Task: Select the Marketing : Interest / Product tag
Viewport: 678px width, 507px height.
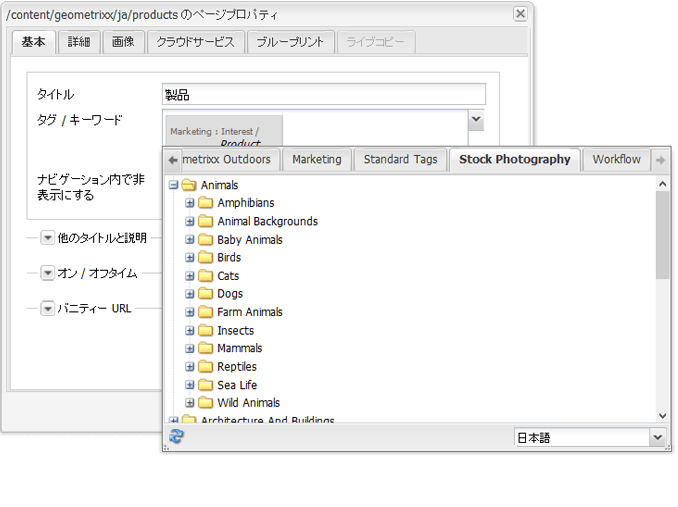Action: click(x=224, y=132)
